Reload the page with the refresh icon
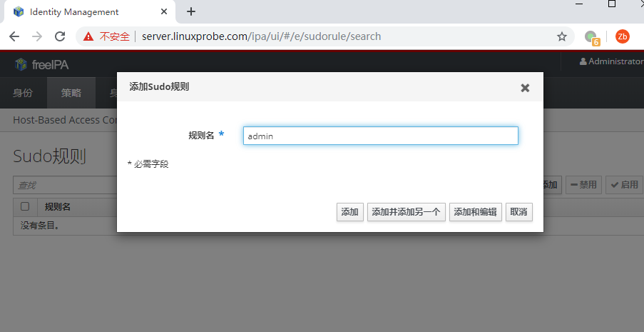644x332 pixels. coord(60,36)
